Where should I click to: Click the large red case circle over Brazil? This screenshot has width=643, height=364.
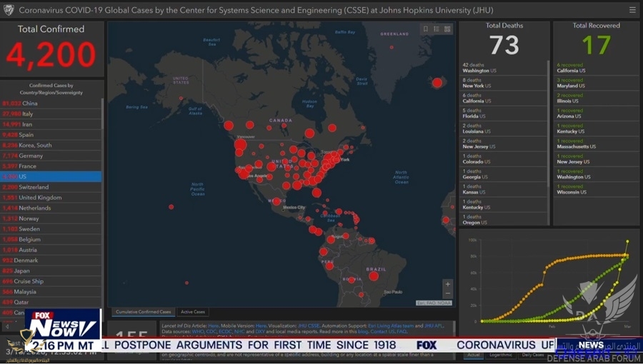(x=374, y=276)
